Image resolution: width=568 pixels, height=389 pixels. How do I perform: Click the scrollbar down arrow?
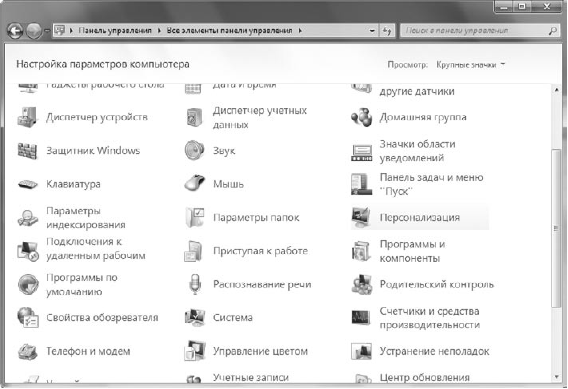click(556, 377)
